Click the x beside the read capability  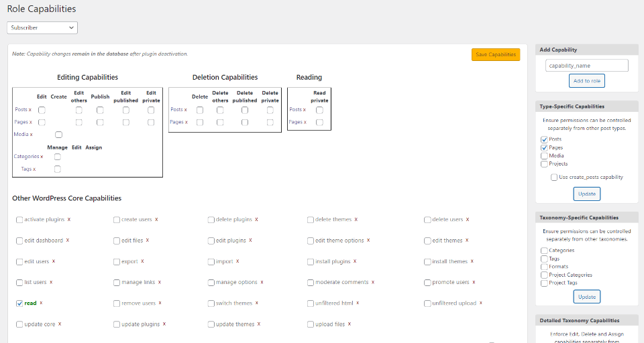click(41, 303)
